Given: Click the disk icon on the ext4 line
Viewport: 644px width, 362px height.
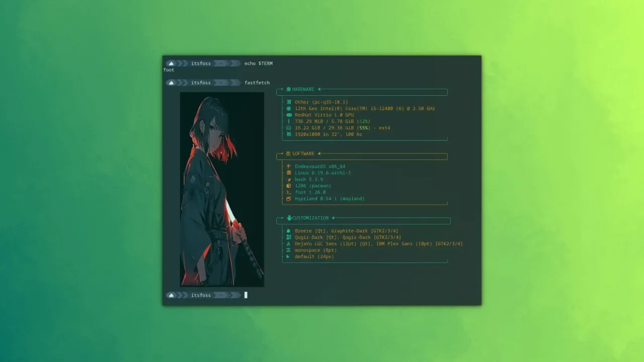Looking at the screenshot, I should click(x=288, y=128).
